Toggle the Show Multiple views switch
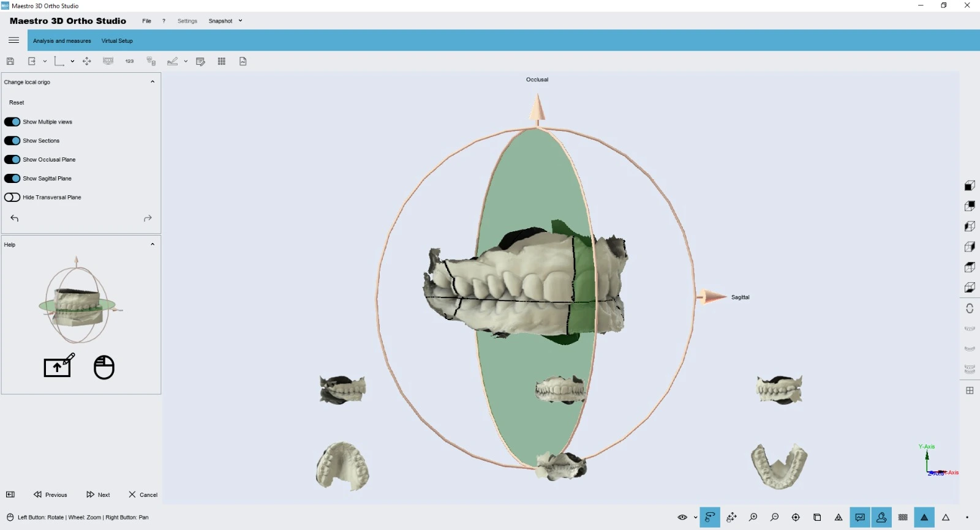This screenshot has height=530, width=980. 12,122
